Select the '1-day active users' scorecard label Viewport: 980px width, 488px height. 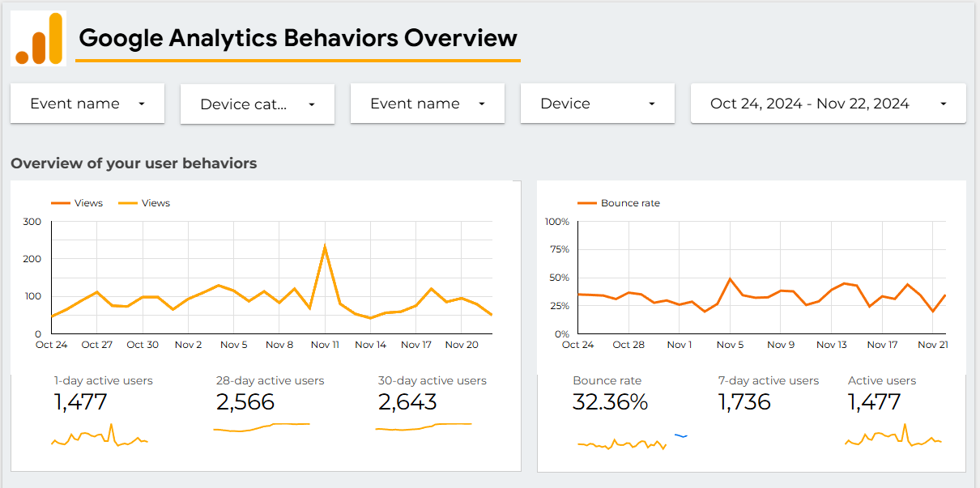click(104, 380)
